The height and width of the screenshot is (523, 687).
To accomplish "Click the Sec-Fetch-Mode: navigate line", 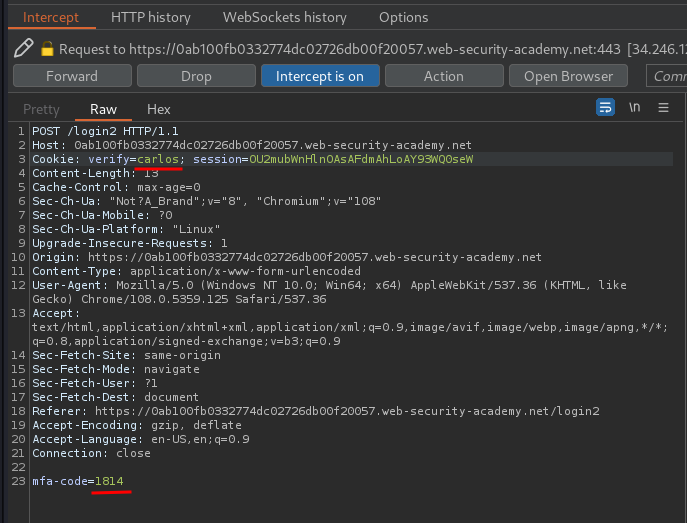I will point(116,369).
